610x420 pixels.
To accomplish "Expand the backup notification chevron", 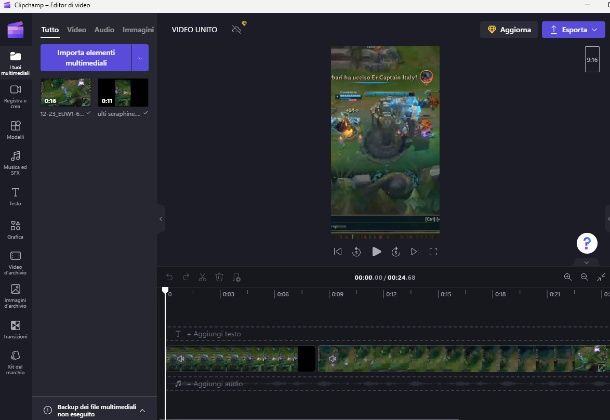I will pos(142,410).
